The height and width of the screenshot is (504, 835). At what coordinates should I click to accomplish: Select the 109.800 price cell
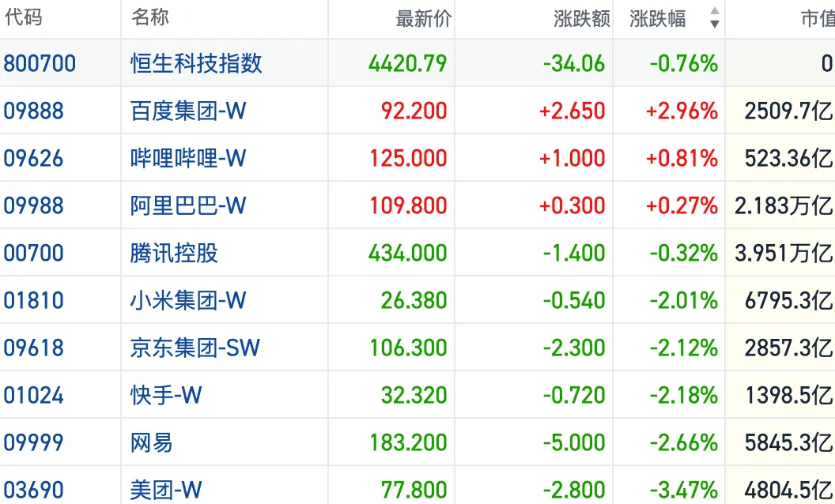pyautogui.click(x=409, y=206)
